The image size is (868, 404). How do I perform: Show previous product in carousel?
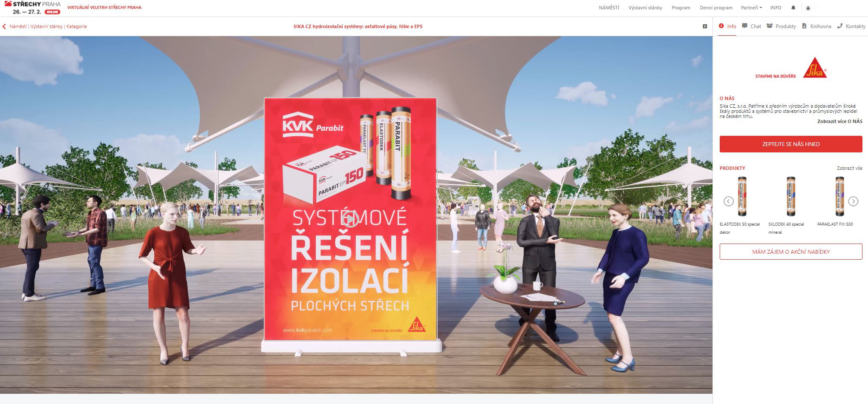point(729,201)
